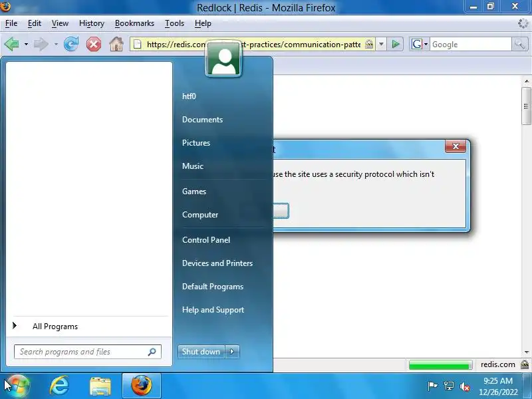Click the Firefox activity throbber icon
Image resolution: width=532 pixels, height=399 pixels.
point(523,23)
